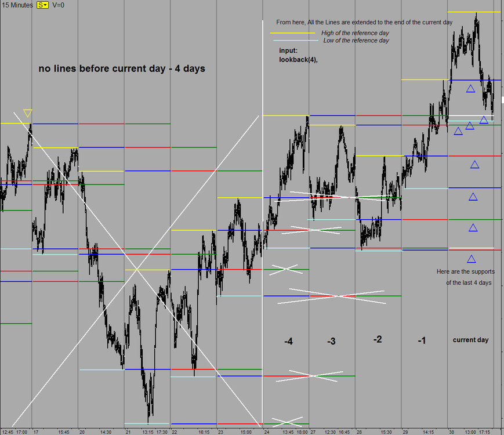Image resolution: width=504 pixels, height=435 pixels.
Task: Click the '-4' day label
Action: coord(288,341)
